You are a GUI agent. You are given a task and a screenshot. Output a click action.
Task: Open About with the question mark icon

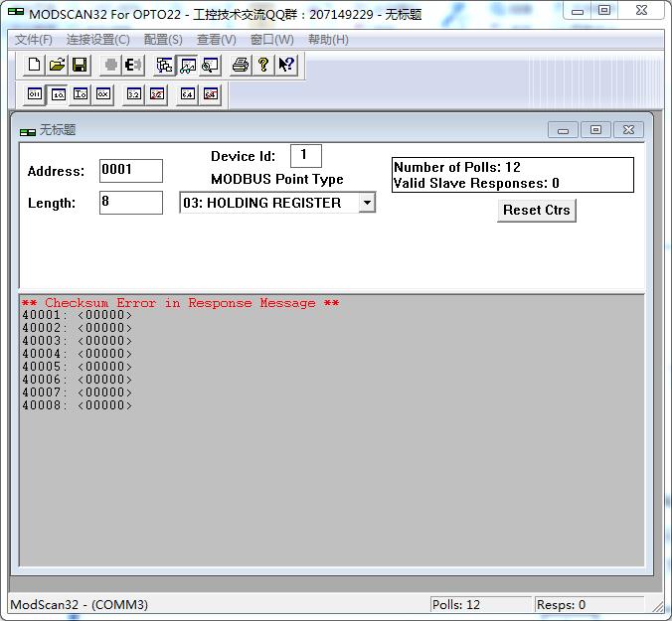tap(262, 66)
